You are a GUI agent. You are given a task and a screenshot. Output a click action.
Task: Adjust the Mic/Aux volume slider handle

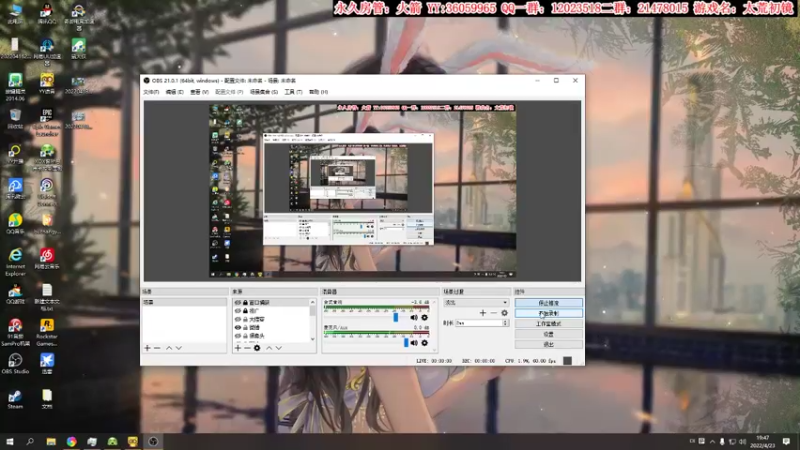[x=406, y=343]
